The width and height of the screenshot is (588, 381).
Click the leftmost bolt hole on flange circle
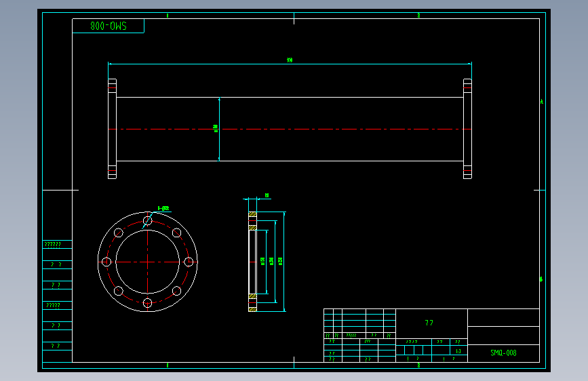click(106, 262)
